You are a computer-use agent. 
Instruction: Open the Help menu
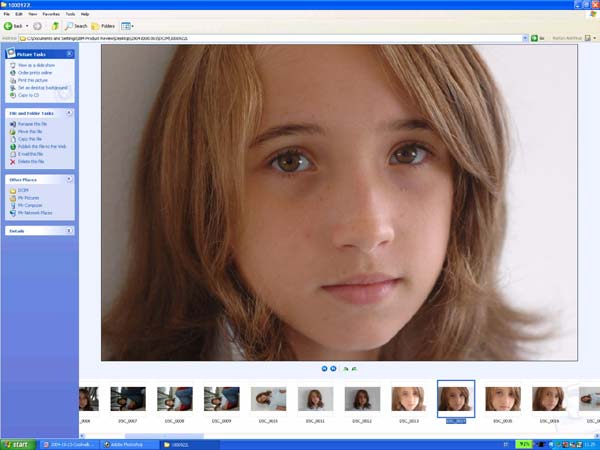pos(85,14)
